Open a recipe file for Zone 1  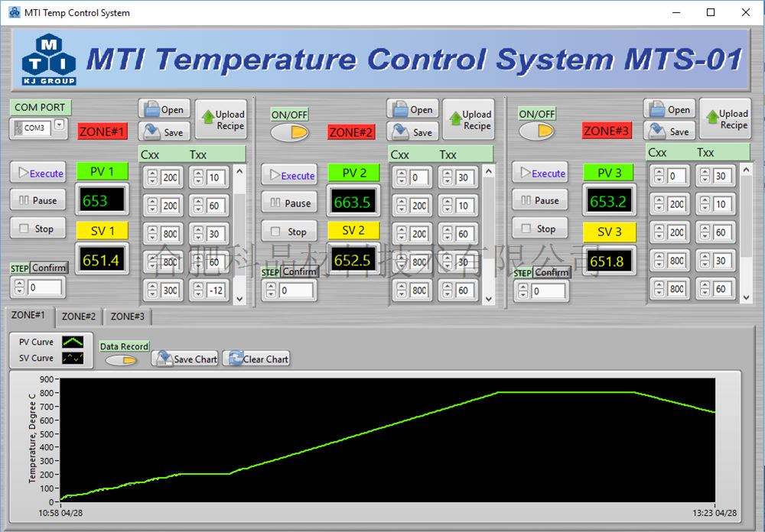tap(164, 109)
